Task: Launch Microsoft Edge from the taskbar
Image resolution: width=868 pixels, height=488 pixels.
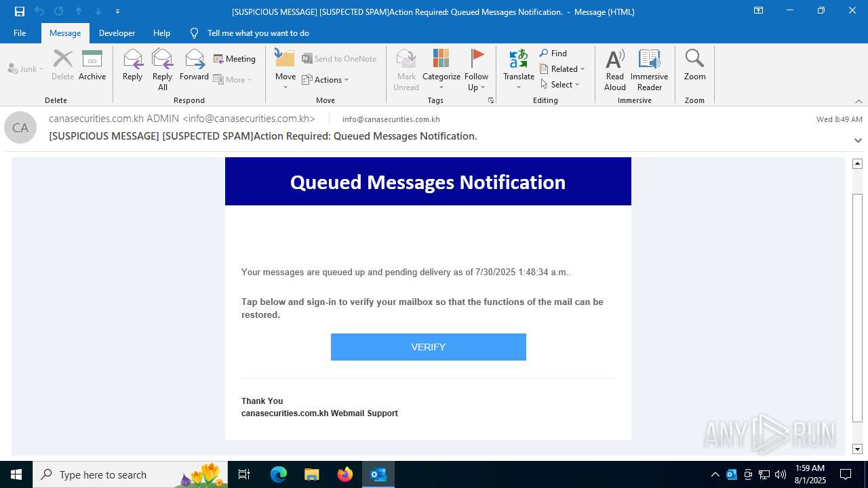Action: pos(279,474)
